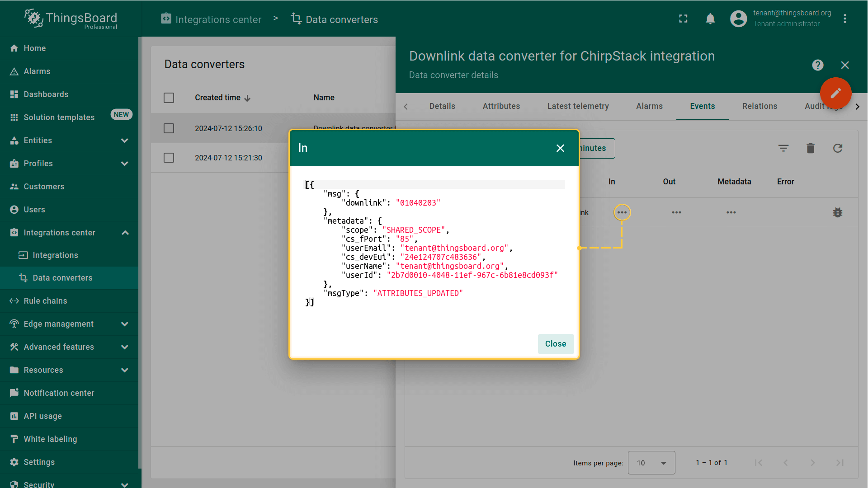The height and width of the screenshot is (488, 868).
Task: Check the 15:26:10 converter row checkbox
Action: (169, 128)
